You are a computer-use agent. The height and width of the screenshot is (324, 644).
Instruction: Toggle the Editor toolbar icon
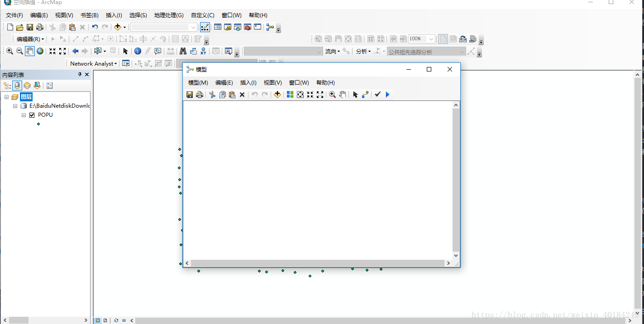(205, 27)
